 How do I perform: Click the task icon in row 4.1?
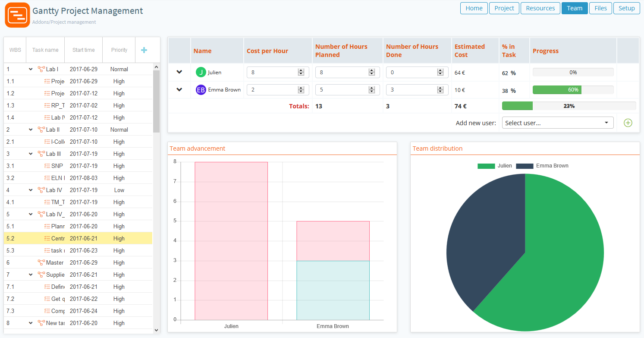47,202
